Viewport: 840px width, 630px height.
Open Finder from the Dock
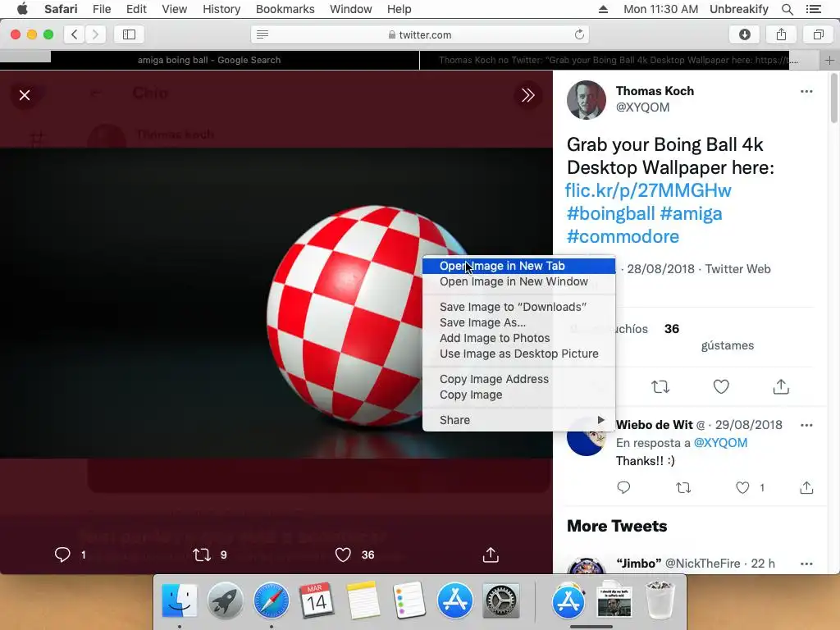(179, 600)
